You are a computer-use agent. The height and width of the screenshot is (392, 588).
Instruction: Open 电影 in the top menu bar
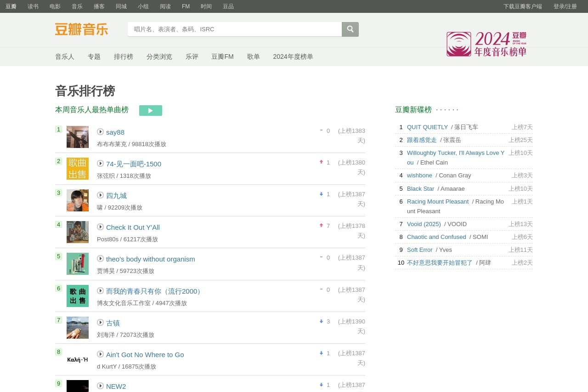tap(55, 6)
